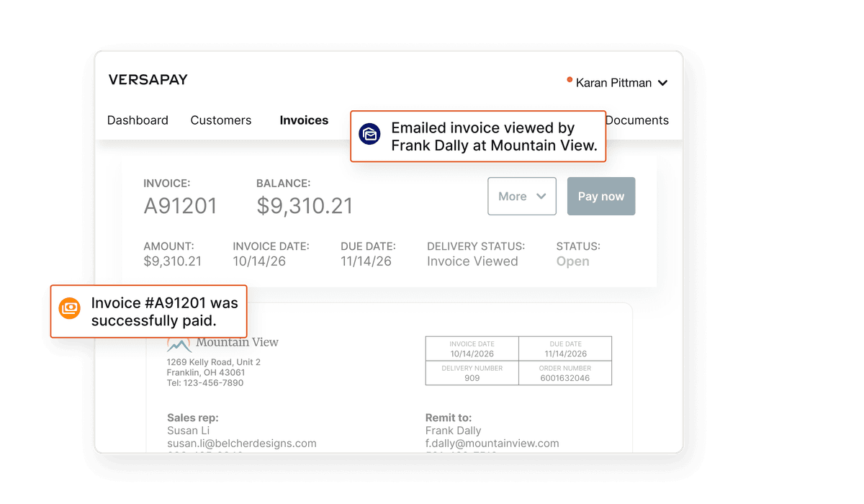This screenshot has width=864, height=504.
Task: Click the orange cash payment notification icon
Action: point(70,308)
